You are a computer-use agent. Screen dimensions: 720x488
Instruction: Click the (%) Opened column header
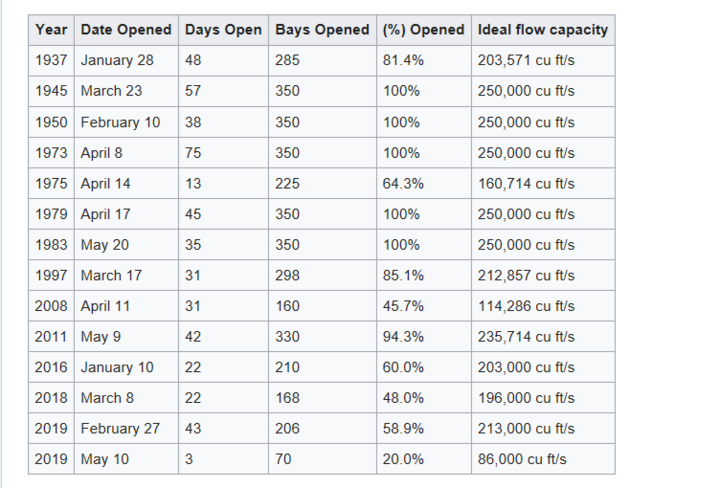click(424, 30)
